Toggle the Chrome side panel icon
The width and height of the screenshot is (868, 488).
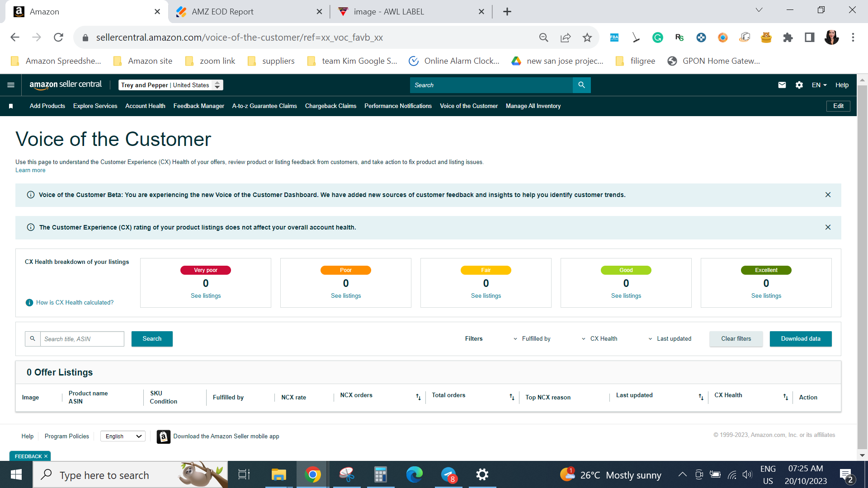pos(810,38)
